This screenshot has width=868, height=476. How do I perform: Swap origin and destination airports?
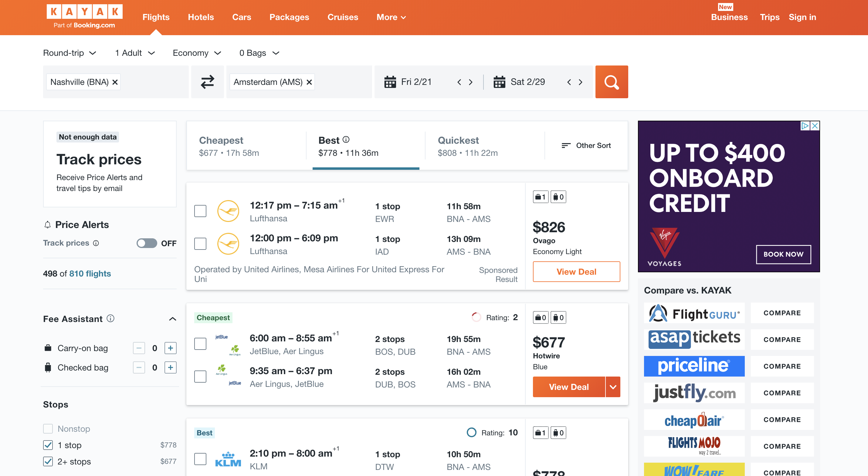(207, 82)
